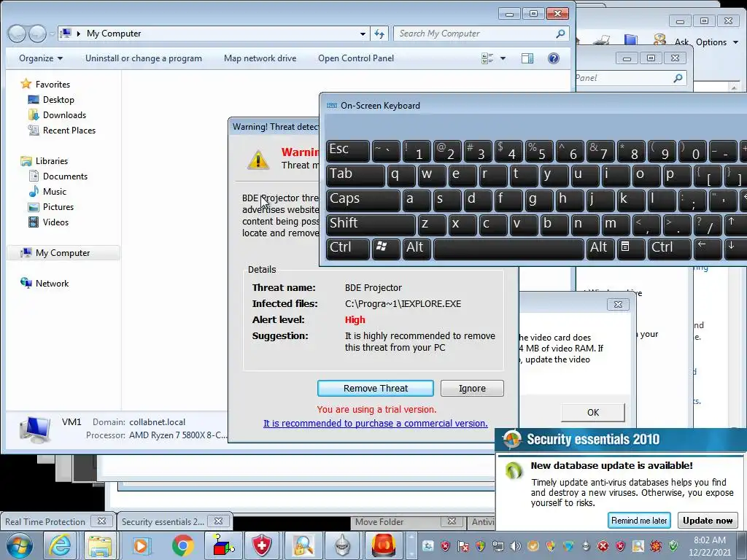Image resolution: width=747 pixels, height=560 pixels.
Task: Open Explorer help question mark icon
Action: 553,58
